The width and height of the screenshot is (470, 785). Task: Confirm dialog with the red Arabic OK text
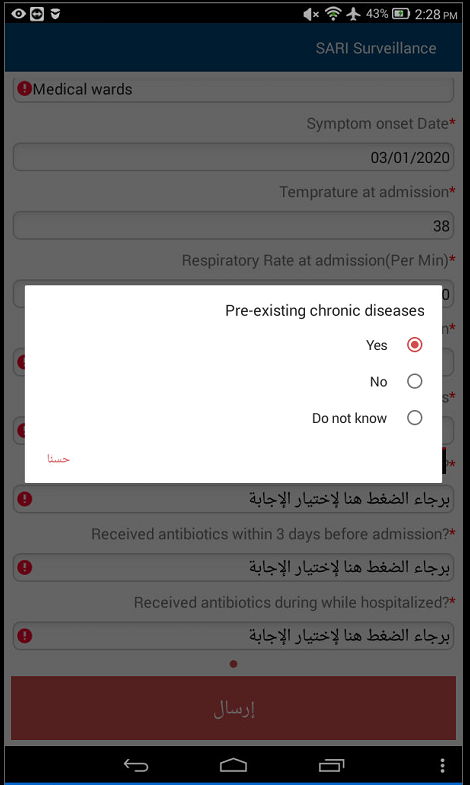point(59,459)
